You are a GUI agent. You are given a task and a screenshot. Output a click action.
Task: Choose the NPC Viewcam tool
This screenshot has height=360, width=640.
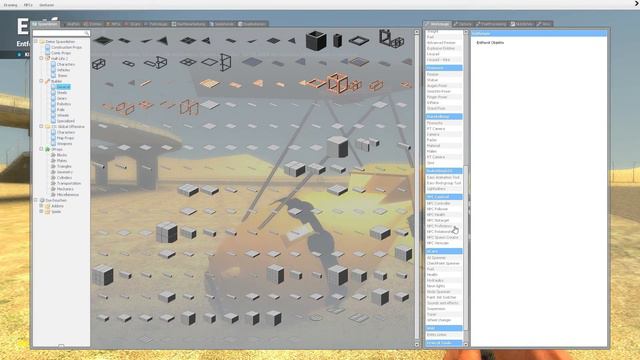pos(444,243)
